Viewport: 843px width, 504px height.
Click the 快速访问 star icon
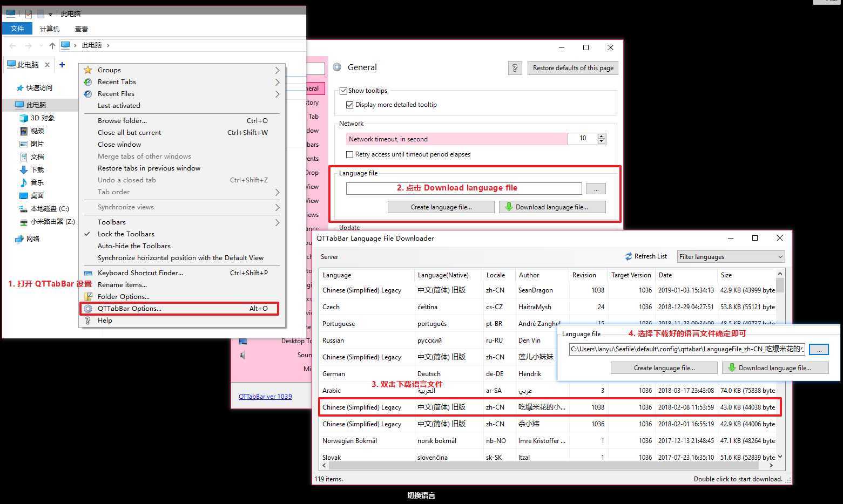pyautogui.click(x=20, y=88)
